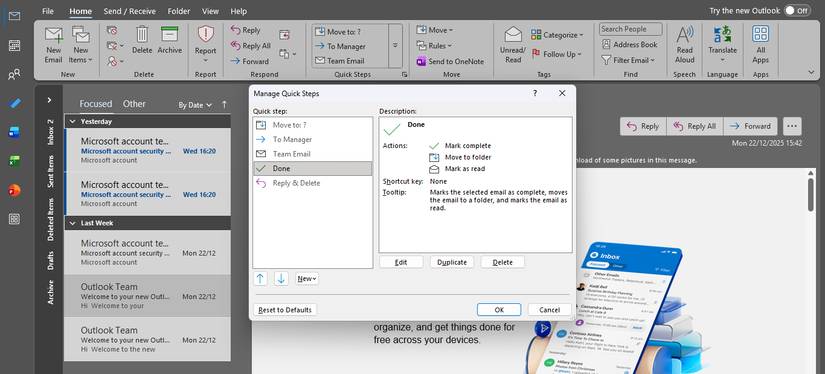Viewport: 825px width, 374px height.
Task: Select Reply & Delete quick step
Action: 313,183
